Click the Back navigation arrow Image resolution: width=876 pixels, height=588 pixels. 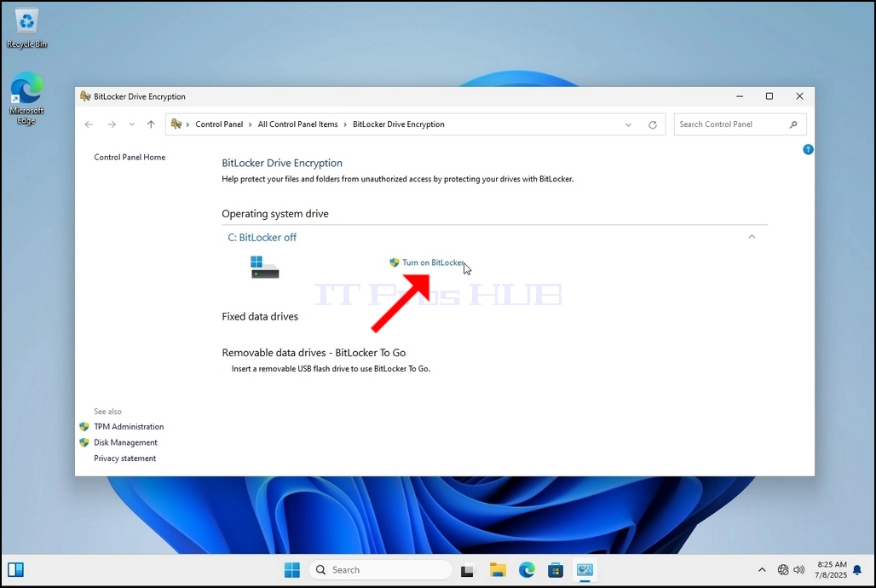pyautogui.click(x=89, y=124)
